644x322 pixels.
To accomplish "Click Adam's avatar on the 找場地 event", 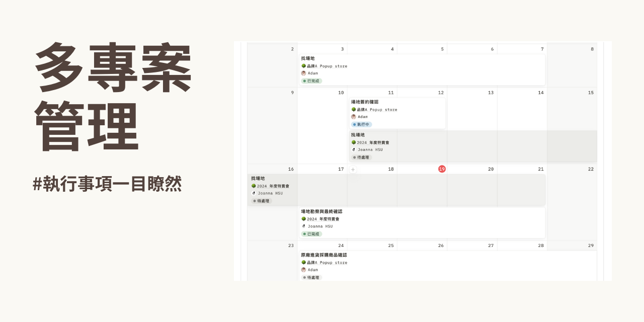I will point(303,73).
